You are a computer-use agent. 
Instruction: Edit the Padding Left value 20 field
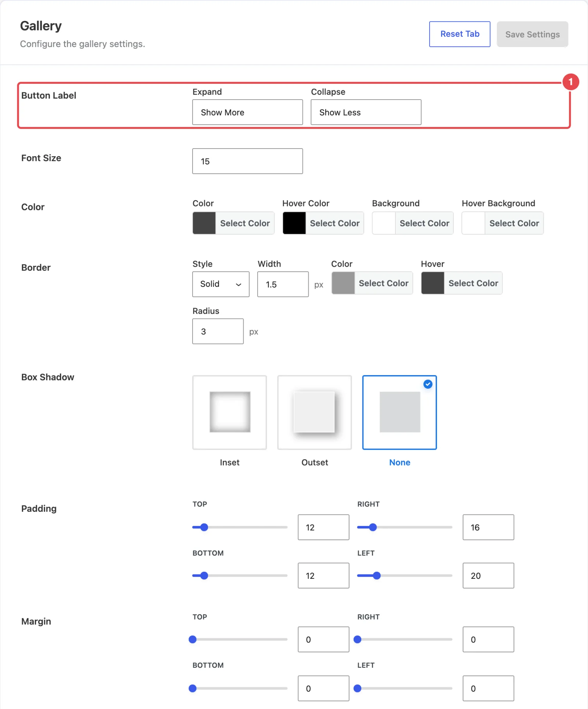(488, 576)
